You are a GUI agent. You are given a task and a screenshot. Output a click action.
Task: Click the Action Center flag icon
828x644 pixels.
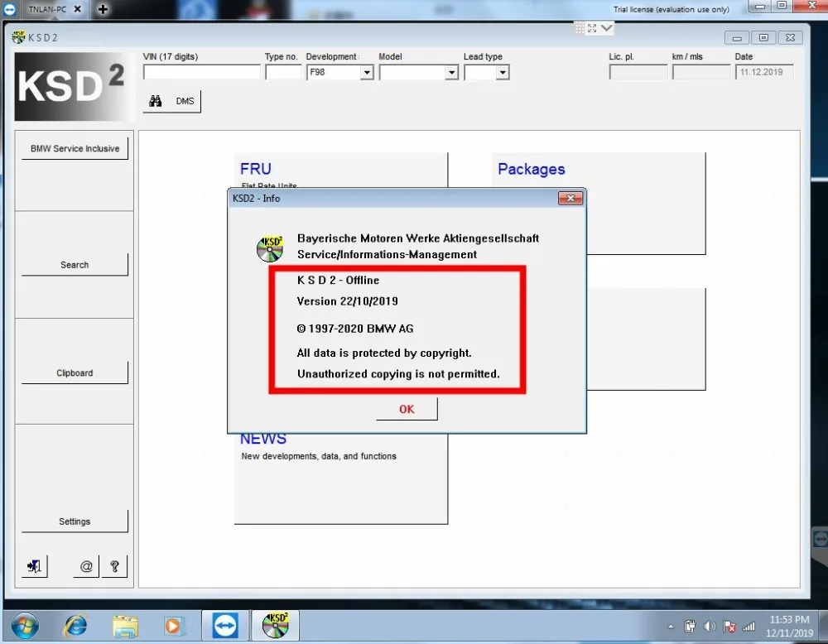pos(729,627)
